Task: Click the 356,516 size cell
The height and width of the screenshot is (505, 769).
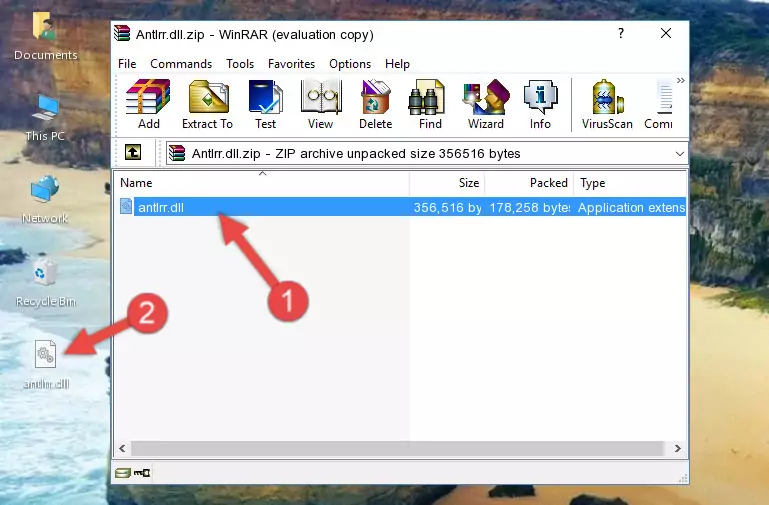Action: click(447, 207)
